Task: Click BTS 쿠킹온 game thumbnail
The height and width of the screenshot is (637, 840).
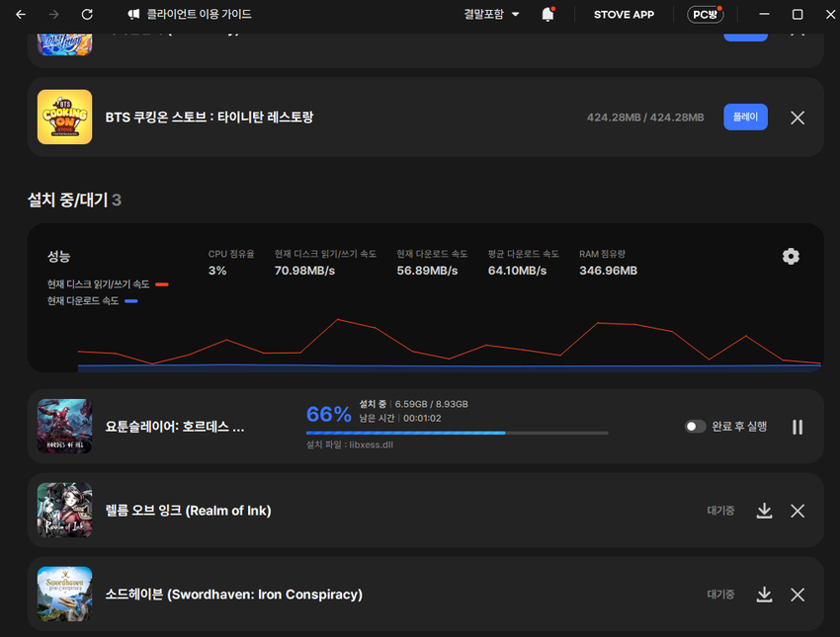Action: (65, 117)
